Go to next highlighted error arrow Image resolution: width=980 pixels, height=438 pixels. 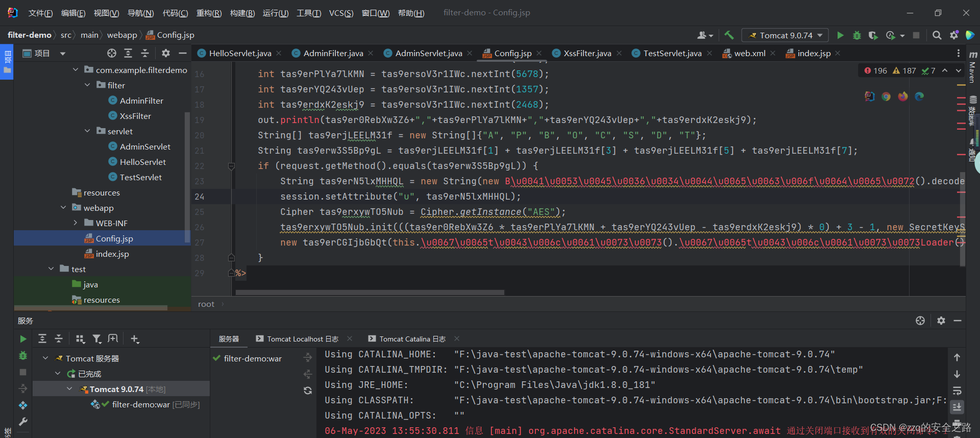point(959,70)
